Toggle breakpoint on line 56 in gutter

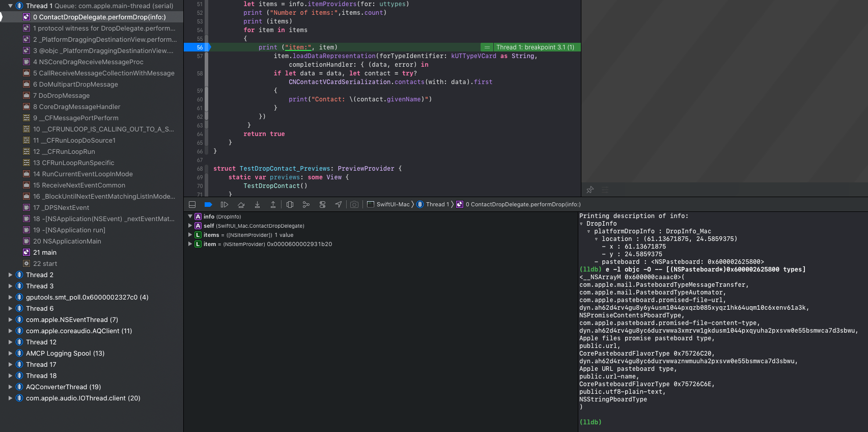tap(197, 47)
